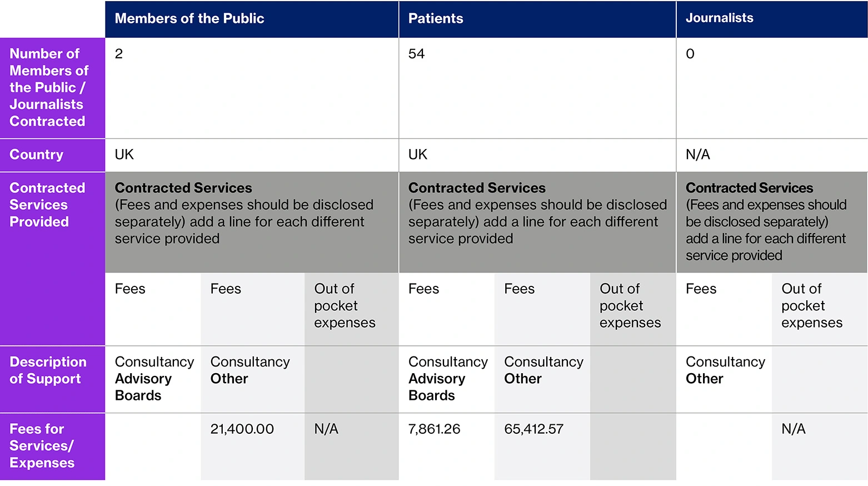Select the Fees for Services/Expenses row label

tap(42, 445)
